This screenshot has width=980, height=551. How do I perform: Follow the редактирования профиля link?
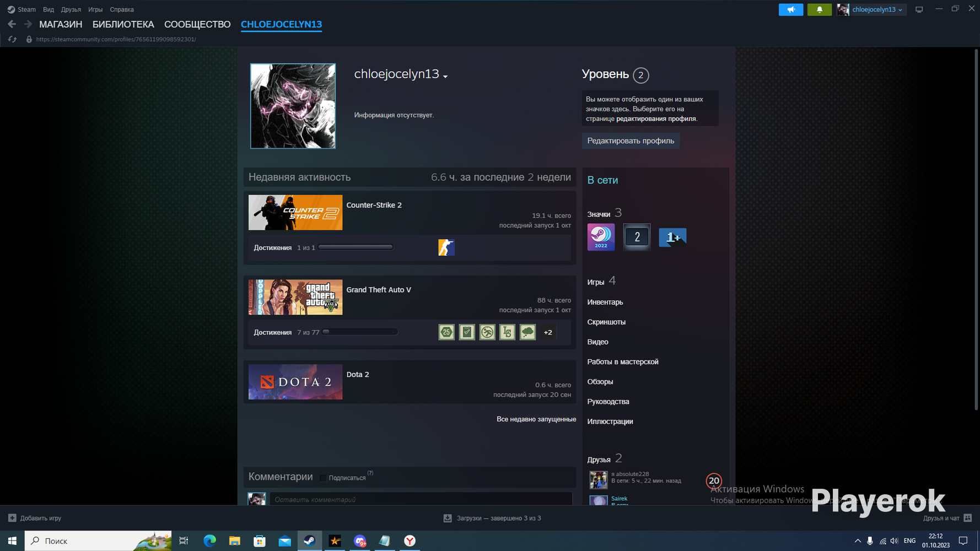656,118
